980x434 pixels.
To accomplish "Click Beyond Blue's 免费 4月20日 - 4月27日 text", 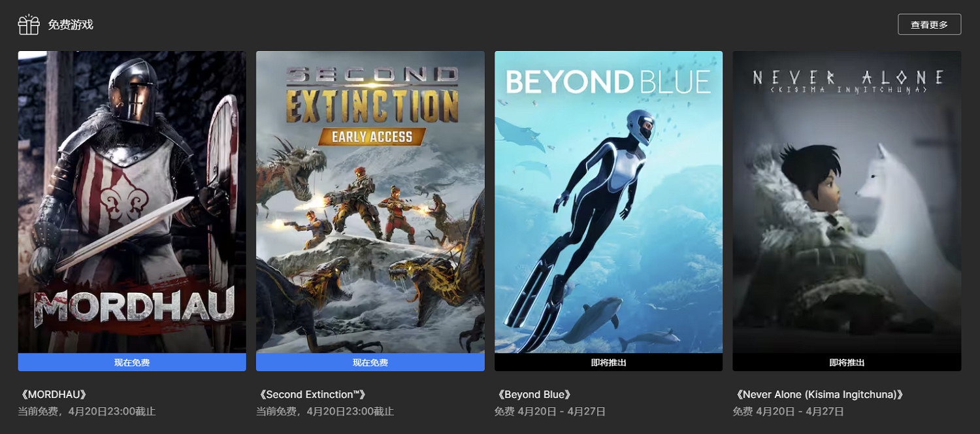I will click(550, 412).
